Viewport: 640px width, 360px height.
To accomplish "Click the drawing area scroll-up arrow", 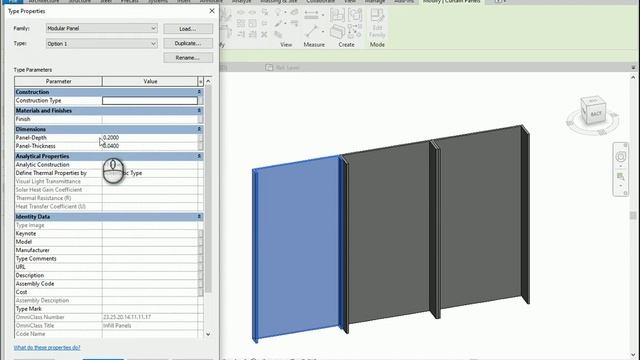I will point(633,77).
